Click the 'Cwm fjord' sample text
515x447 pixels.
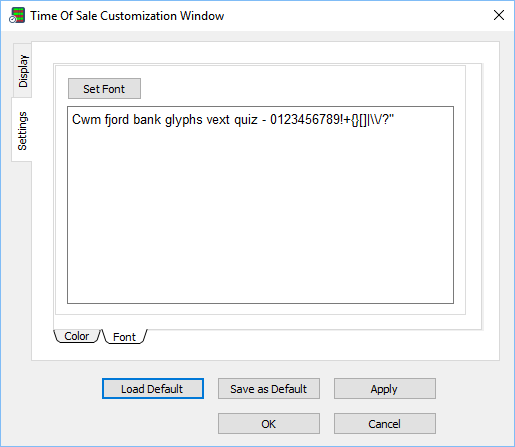(x=101, y=120)
